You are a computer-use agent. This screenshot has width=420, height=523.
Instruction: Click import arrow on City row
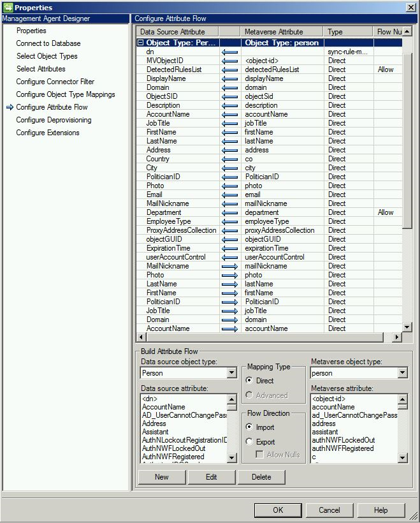tap(229, 168)
